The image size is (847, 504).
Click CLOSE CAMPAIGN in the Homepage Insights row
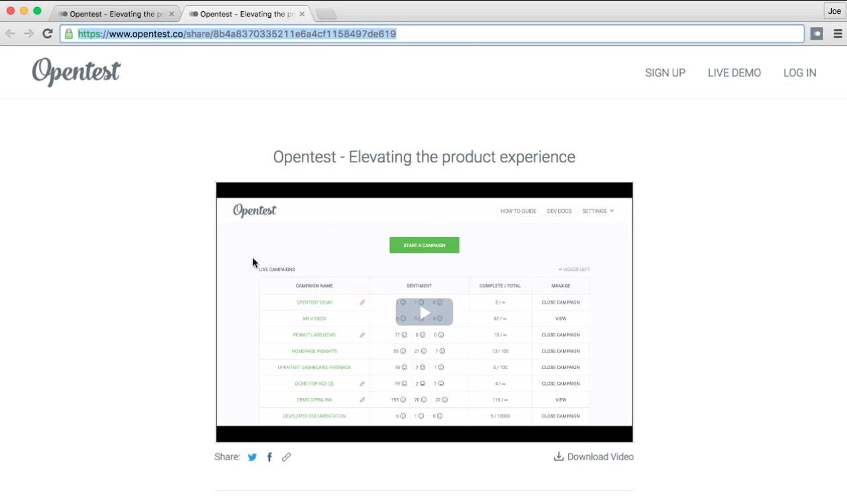pyautogui.click(x=561, y=351)
